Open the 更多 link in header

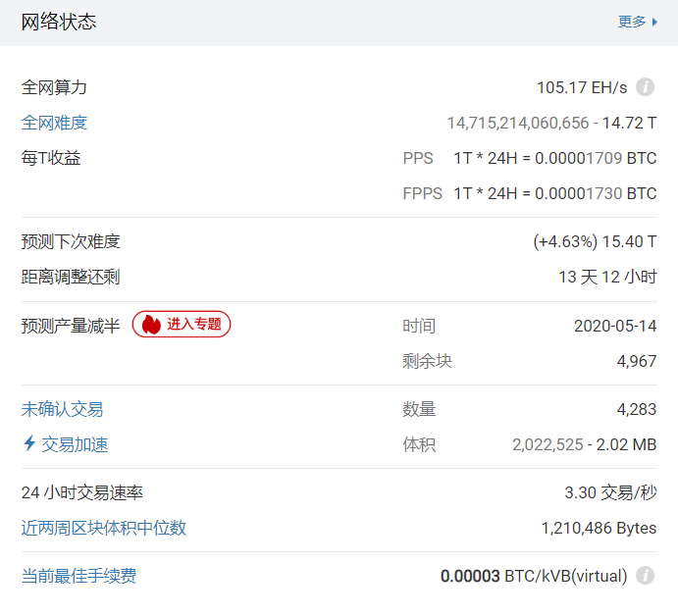(632, 22)
